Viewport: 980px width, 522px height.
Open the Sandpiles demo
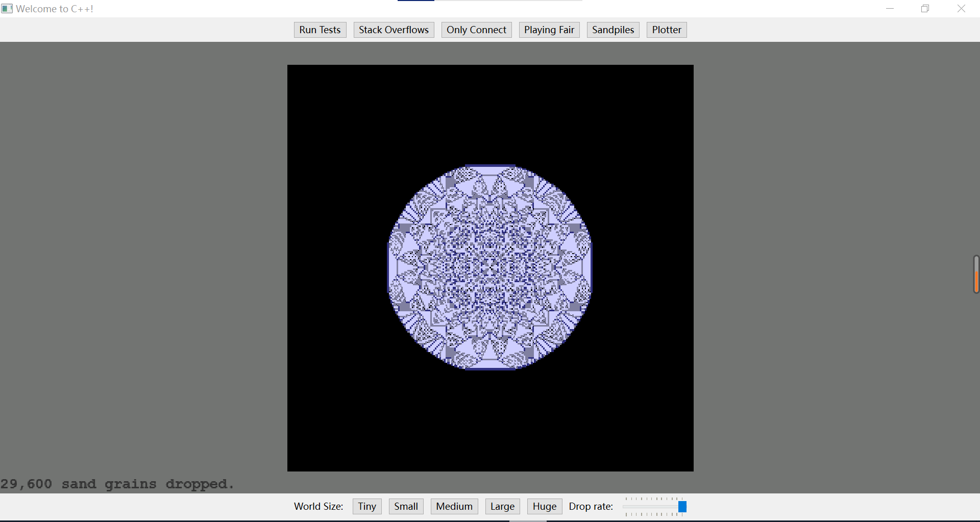613,30
